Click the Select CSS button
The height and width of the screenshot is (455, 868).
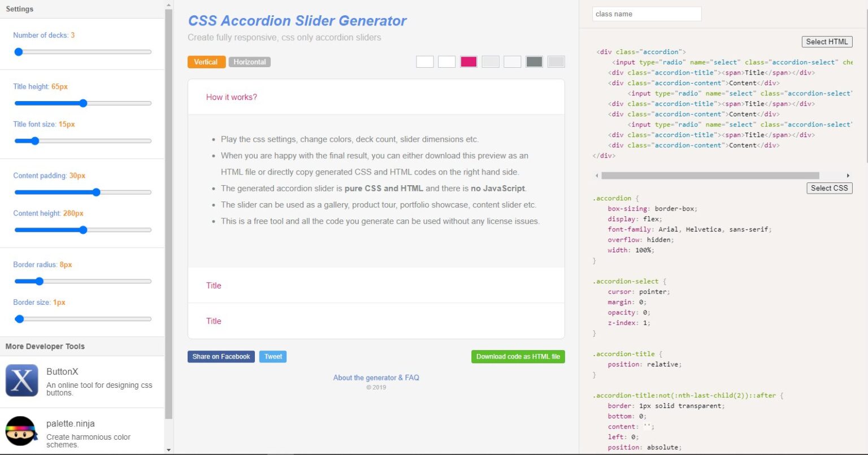[830, 188]
